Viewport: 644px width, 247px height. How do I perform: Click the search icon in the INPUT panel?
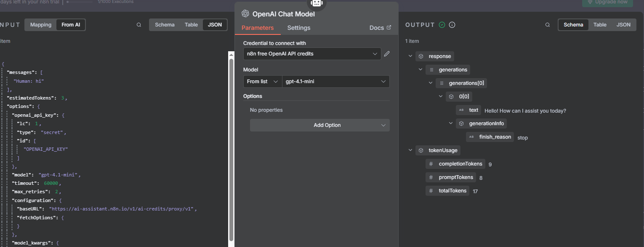tap(139, 25)
